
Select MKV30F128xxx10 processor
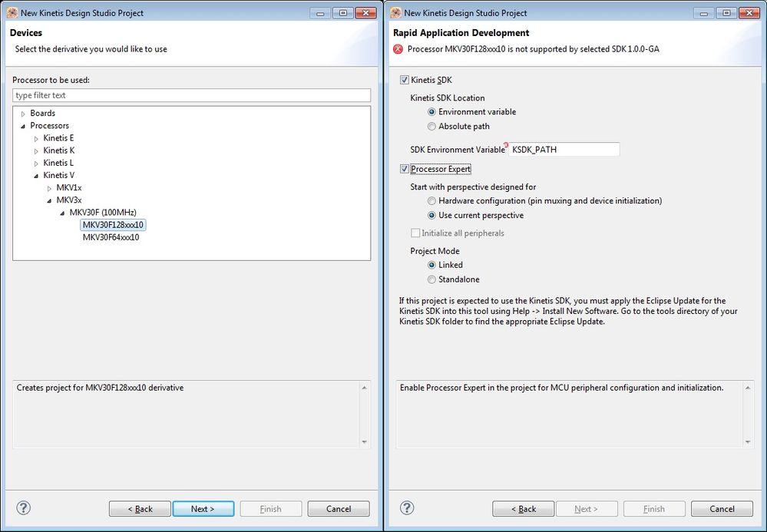(x=113, y=225)
